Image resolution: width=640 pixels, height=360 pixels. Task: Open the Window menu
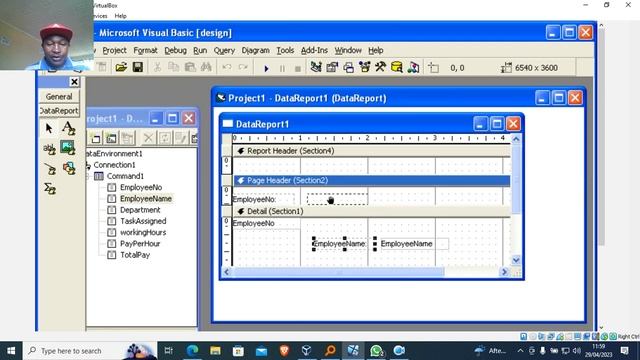[x=348, y=50]
